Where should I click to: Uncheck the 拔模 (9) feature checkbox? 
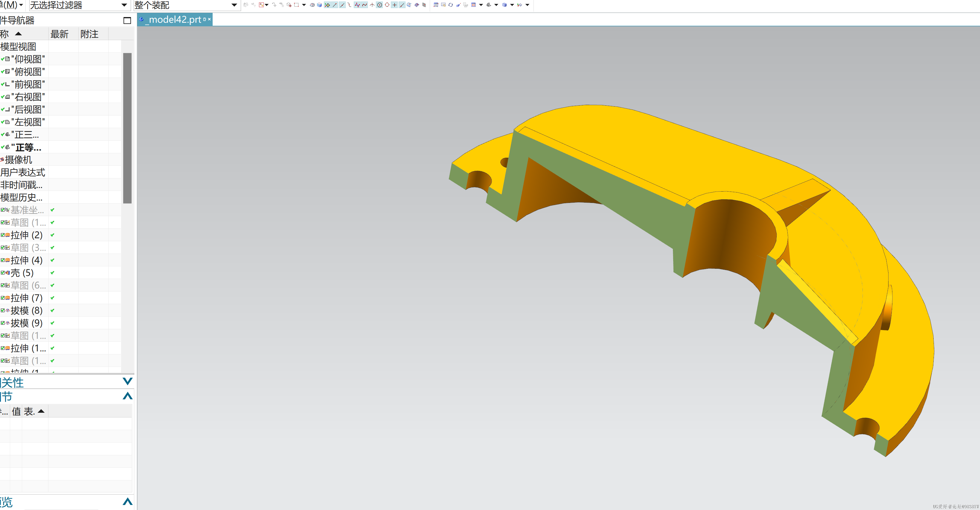coord(3,323)
